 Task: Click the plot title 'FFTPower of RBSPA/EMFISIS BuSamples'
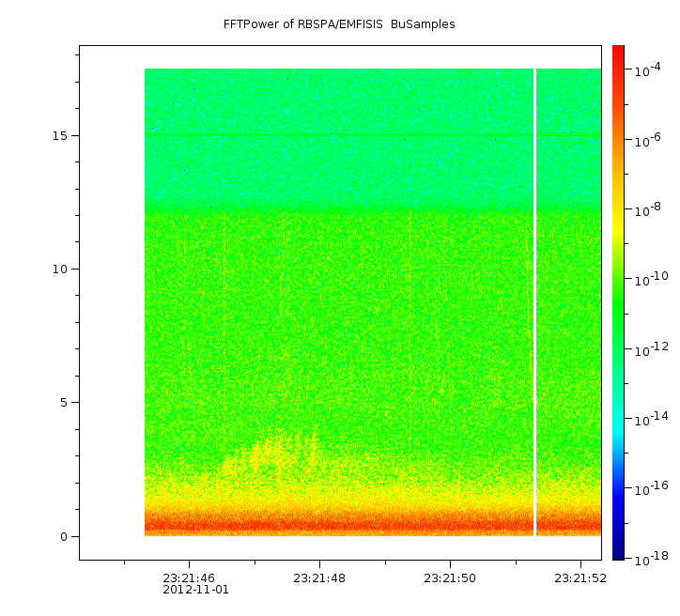coord(339,24)
